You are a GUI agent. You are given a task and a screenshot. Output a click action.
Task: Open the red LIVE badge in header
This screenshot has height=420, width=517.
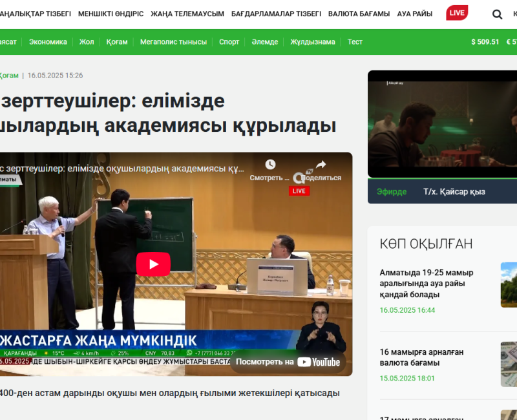tap(457, 13)
